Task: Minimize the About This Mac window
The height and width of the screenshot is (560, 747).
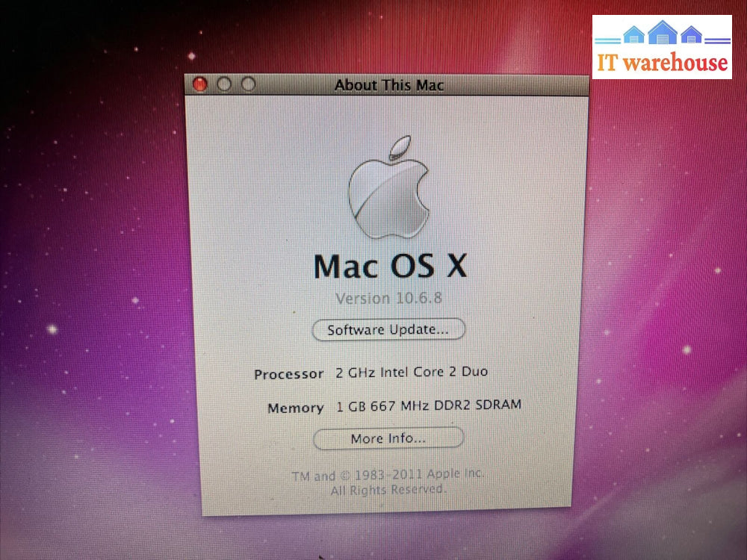Action: coord(223,84)
